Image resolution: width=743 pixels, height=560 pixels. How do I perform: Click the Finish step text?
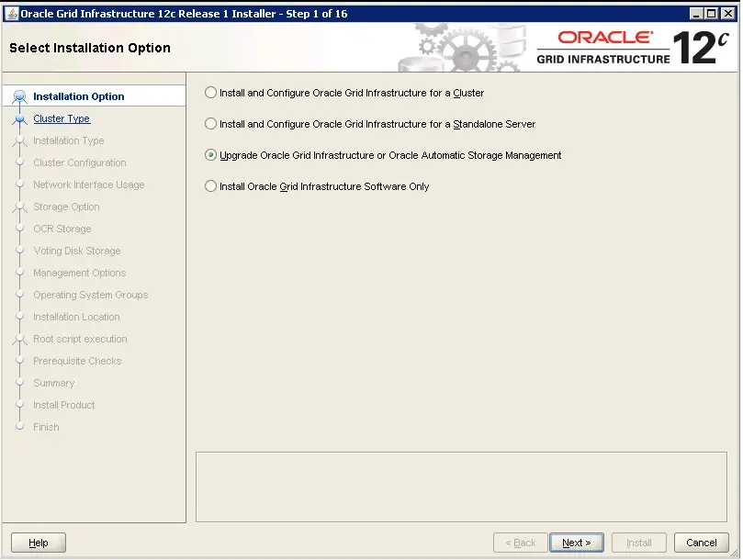46,427
